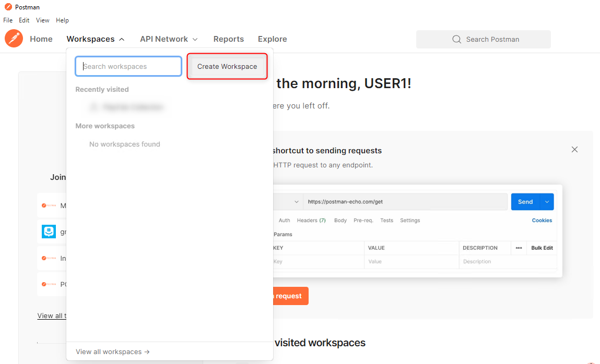This screenshot has width=600, height=364.
Task: Open the three-dot options icon beside Bulk Edit
Action: (x=519, y=248)
